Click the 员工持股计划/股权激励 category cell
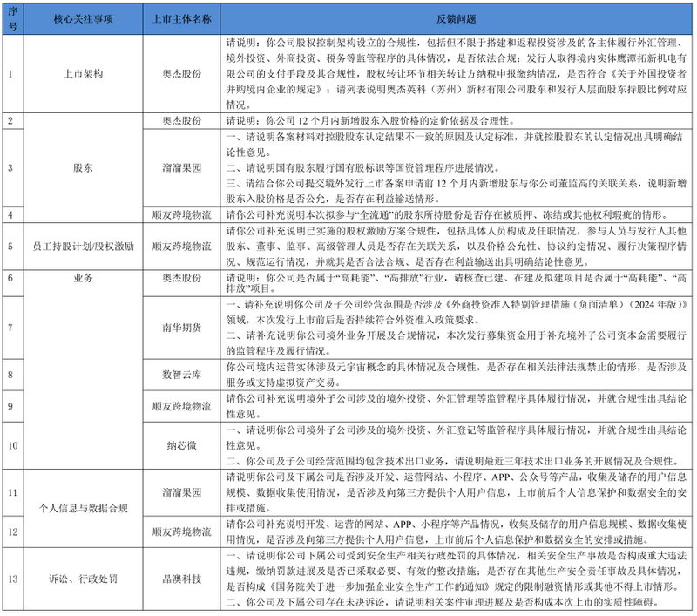The image size is (697, 616). (83, 247)
